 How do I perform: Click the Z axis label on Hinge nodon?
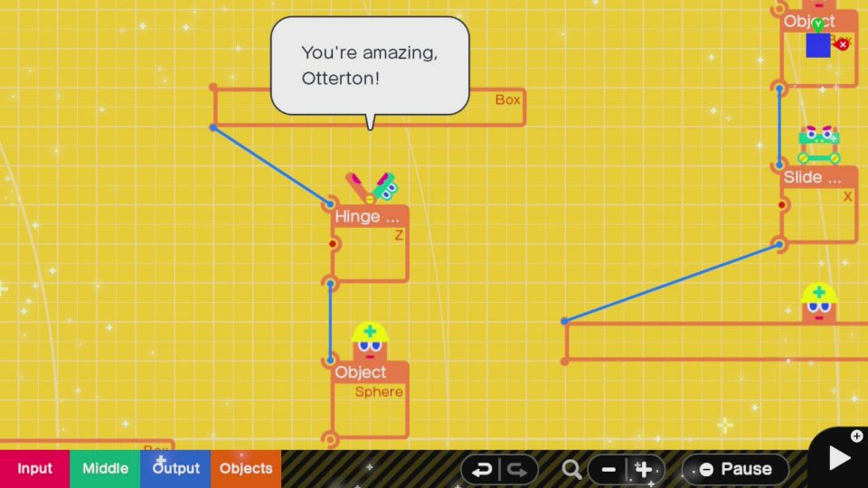399,235
